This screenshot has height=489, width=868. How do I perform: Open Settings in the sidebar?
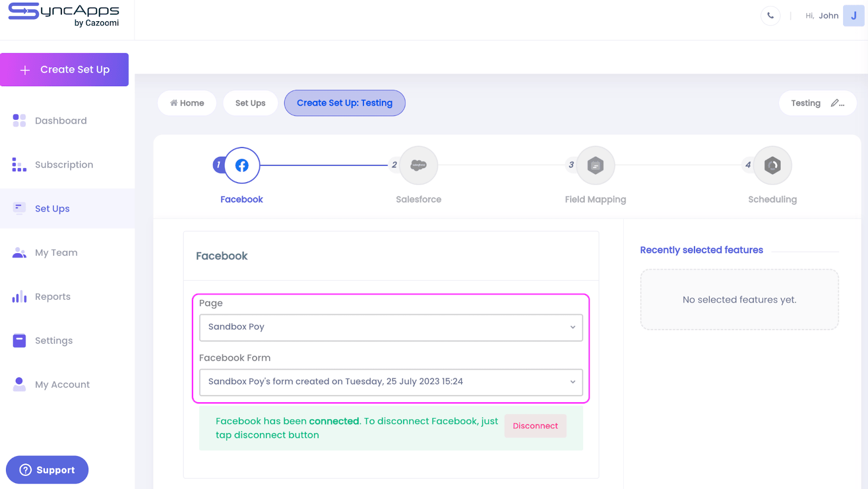tap(54, 340)
